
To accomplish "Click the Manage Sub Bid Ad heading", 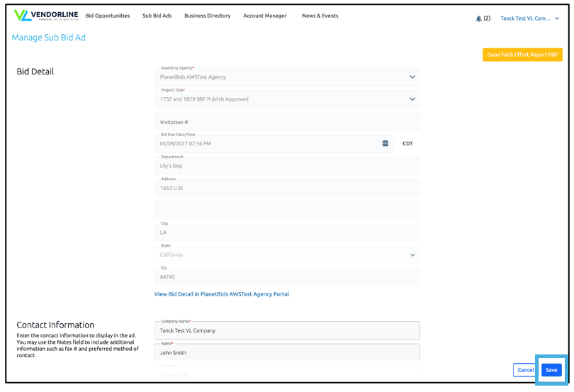I will (49, 38).
